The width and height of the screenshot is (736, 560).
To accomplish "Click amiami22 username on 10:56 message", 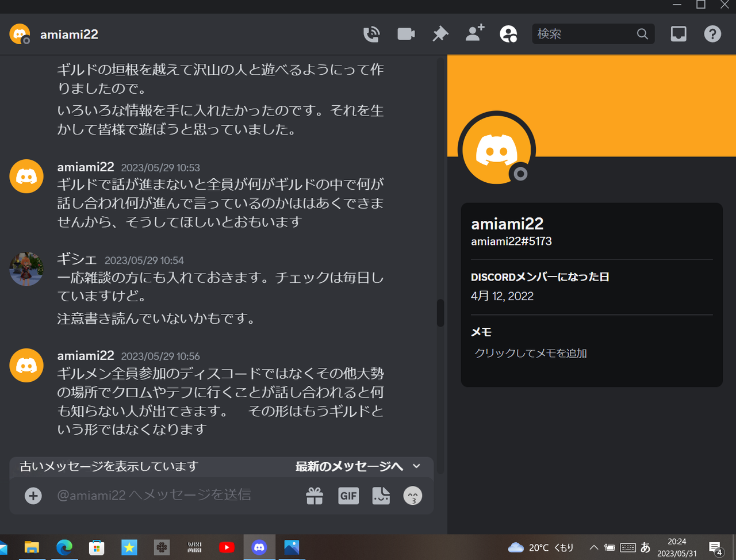I will coord(86,355).
